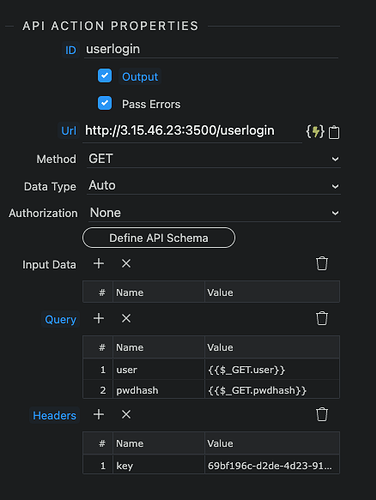This screenshot has height=500, width=376.
Task: Add a new Headers entry
Action: pos(99,414)
